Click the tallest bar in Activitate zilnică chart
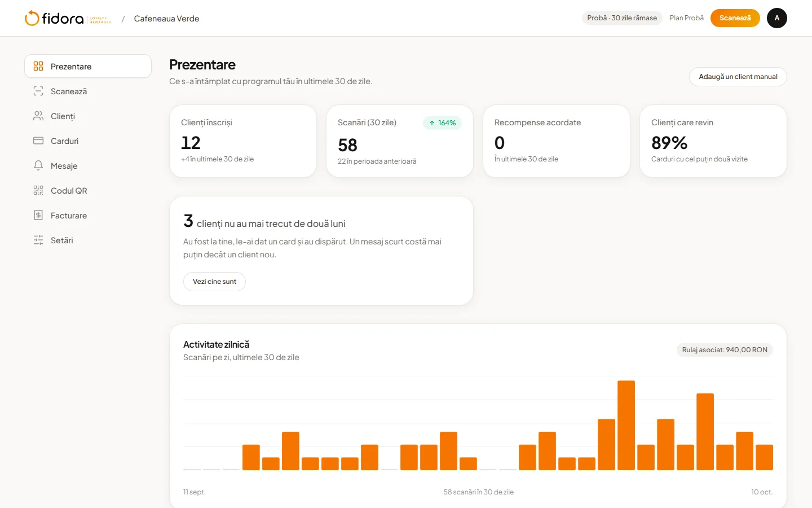 coord(626,425)
